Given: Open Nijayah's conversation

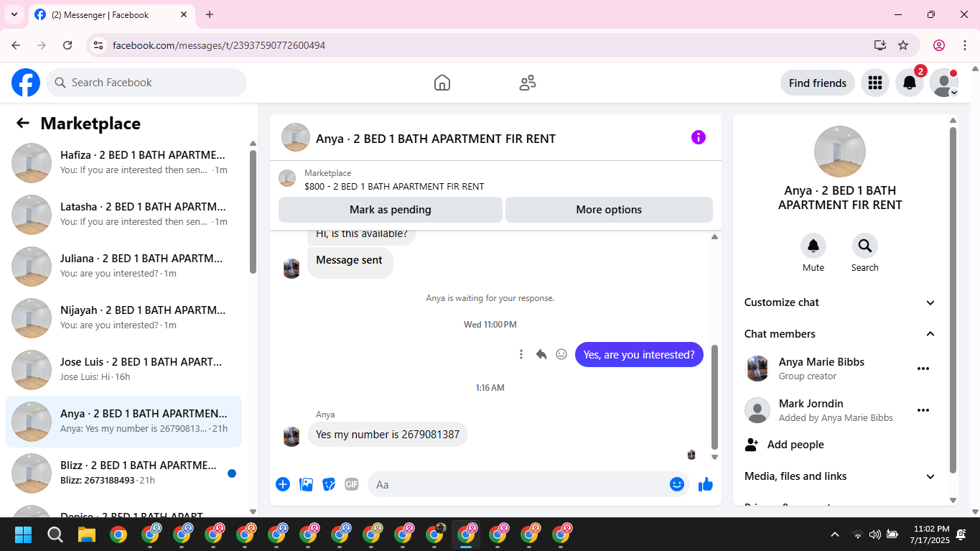Looking at the screenshot, I should tap(123, 318).
